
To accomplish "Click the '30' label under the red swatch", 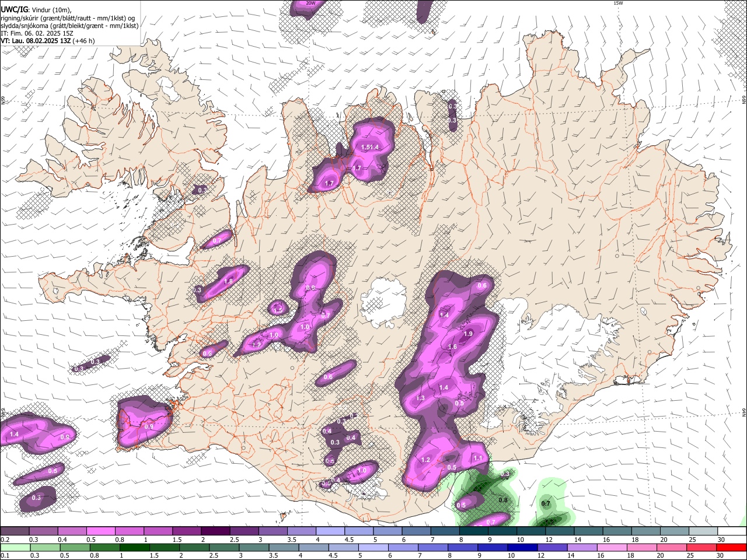I will [x=721, y=556].
